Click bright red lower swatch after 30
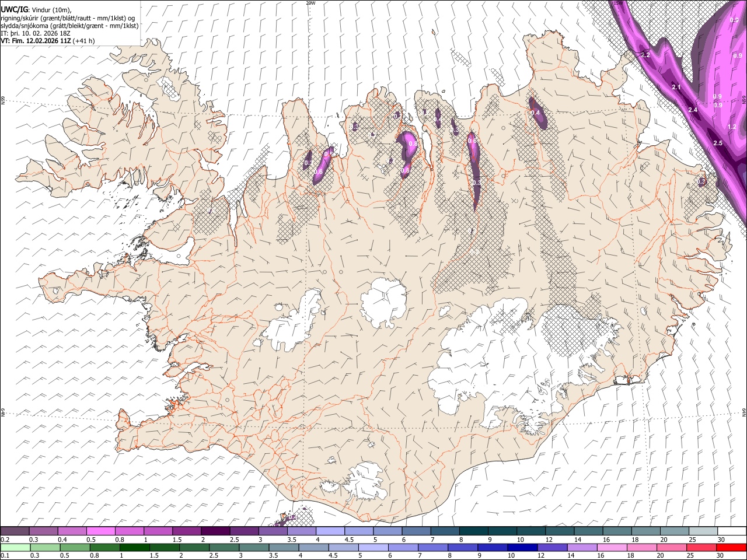This screenshot has height=560, width=747. coord(731,547)
